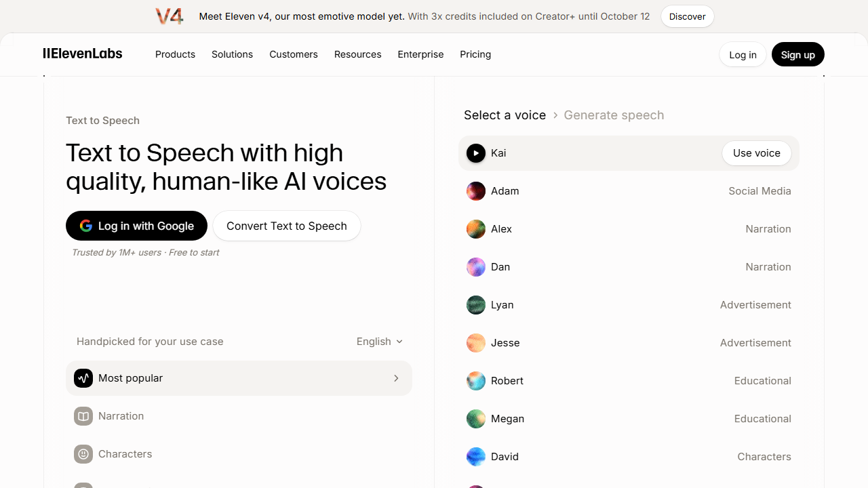Click the Generate speech breadcrumb step
The width and height of the screenshot is (868, 488).
point(614,115)
